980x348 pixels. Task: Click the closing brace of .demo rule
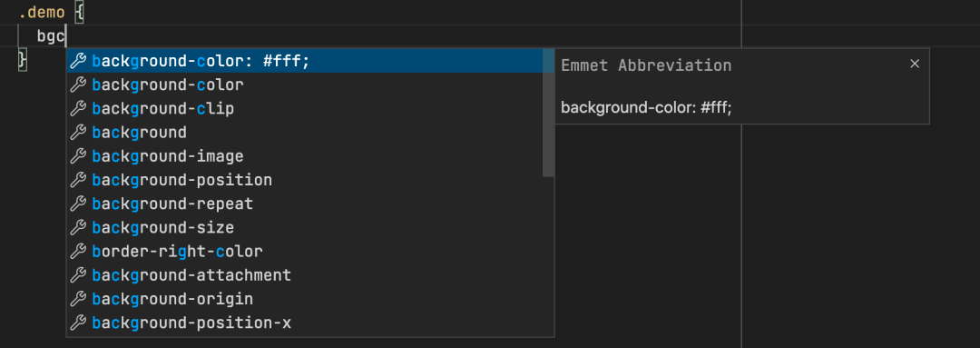tap(23, 60)
